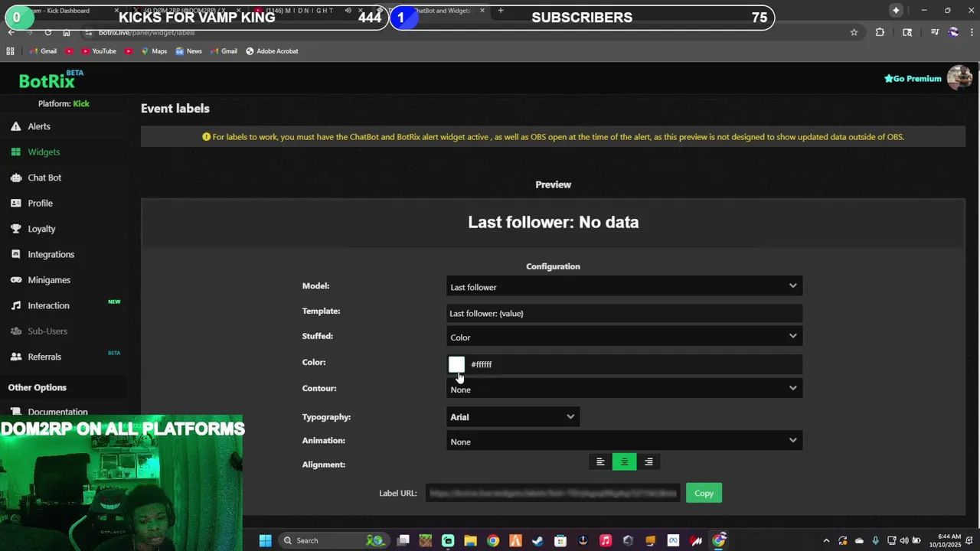Open Task View on taskbar
Screen dimensions: 980x551
click(403, 540)
